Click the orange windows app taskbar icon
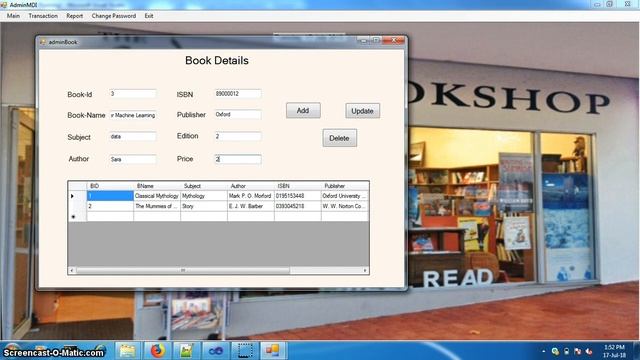640x360 pixels. (x=273, y=351)
